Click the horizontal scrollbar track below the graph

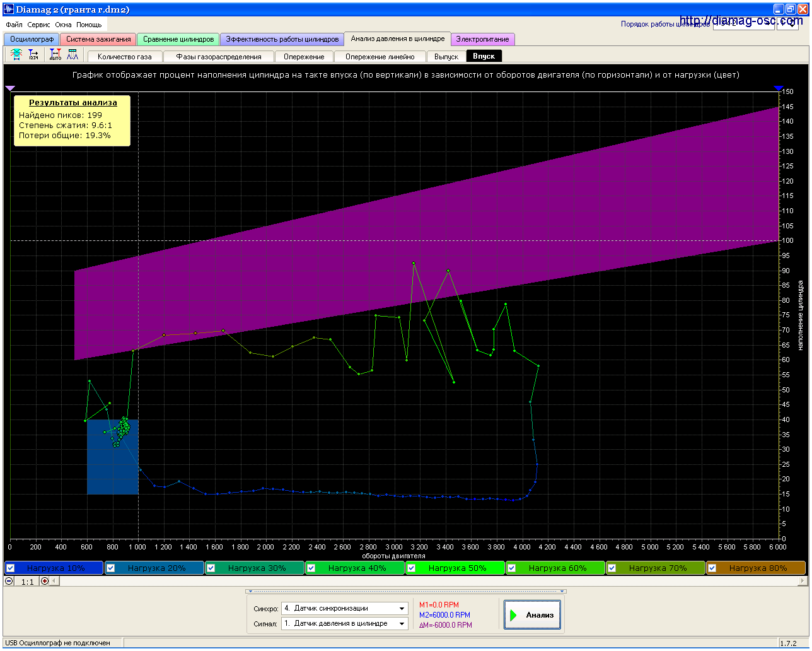pyautogui.click(x=428, y=581)
